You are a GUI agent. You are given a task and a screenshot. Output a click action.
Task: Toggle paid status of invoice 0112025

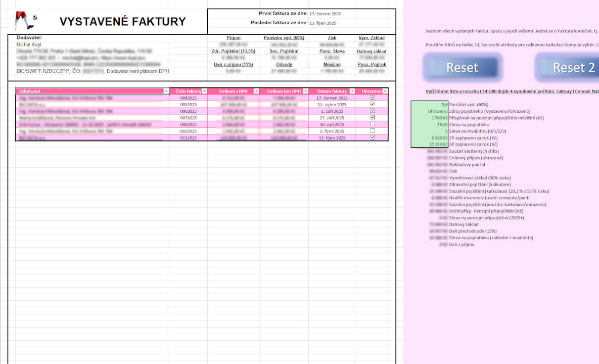(373, 138)
